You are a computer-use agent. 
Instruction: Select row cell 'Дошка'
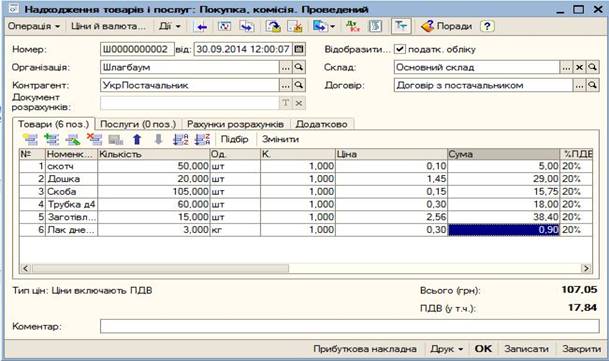point(71,179)
